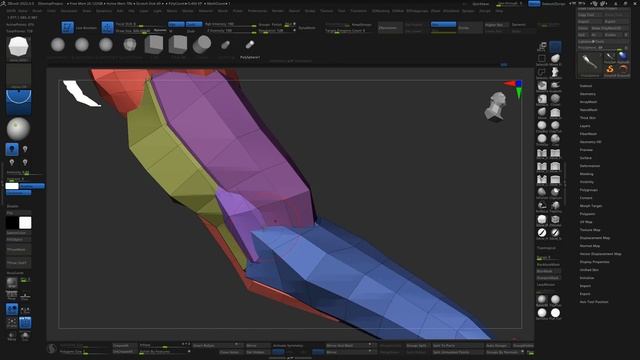The width and height of the screenshot is (640, 360).
Task: Toggle the blue button at top right of title bar
Action: [534, 3]
